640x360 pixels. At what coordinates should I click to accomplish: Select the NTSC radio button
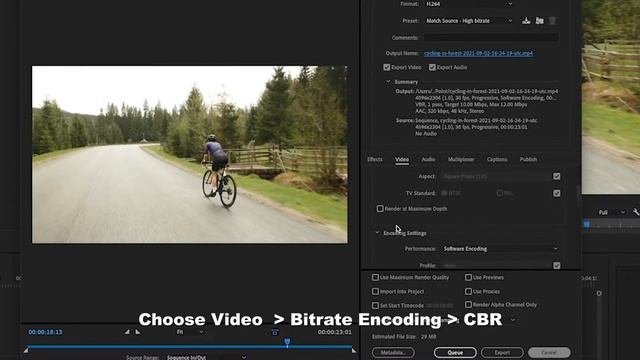tap(444, 193)
